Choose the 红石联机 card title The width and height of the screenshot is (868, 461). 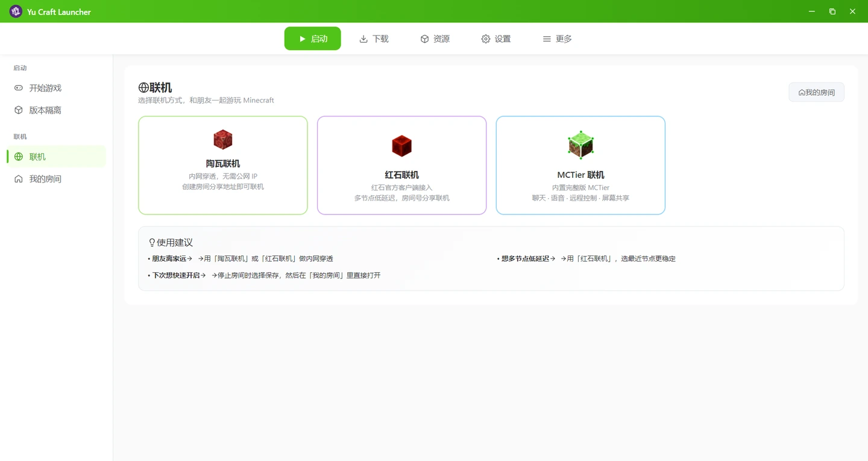[401, 175]
